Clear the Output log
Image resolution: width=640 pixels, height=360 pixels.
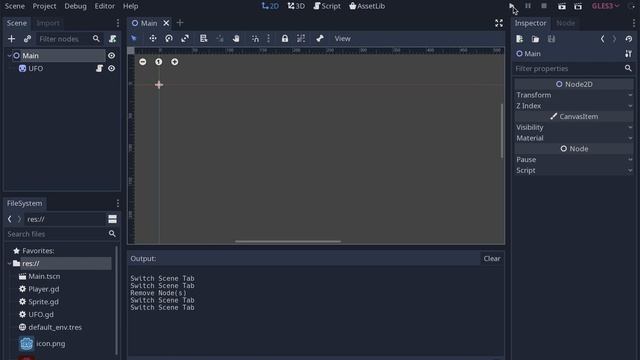coord(492,259)
